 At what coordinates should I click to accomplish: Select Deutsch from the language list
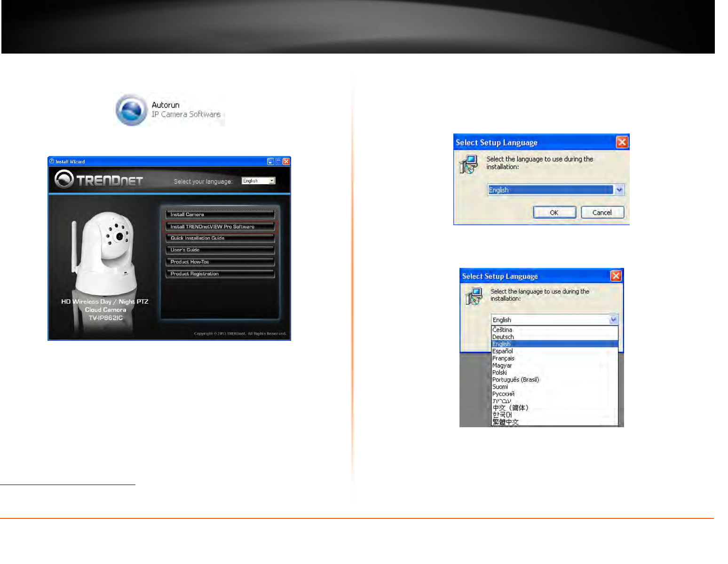(x=554, y=337)
